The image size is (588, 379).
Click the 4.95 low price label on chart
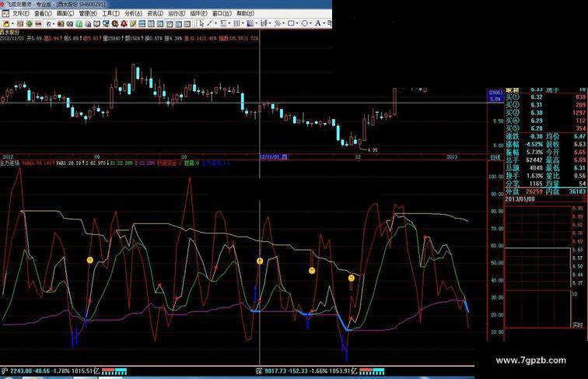click(x=373, y=149)
